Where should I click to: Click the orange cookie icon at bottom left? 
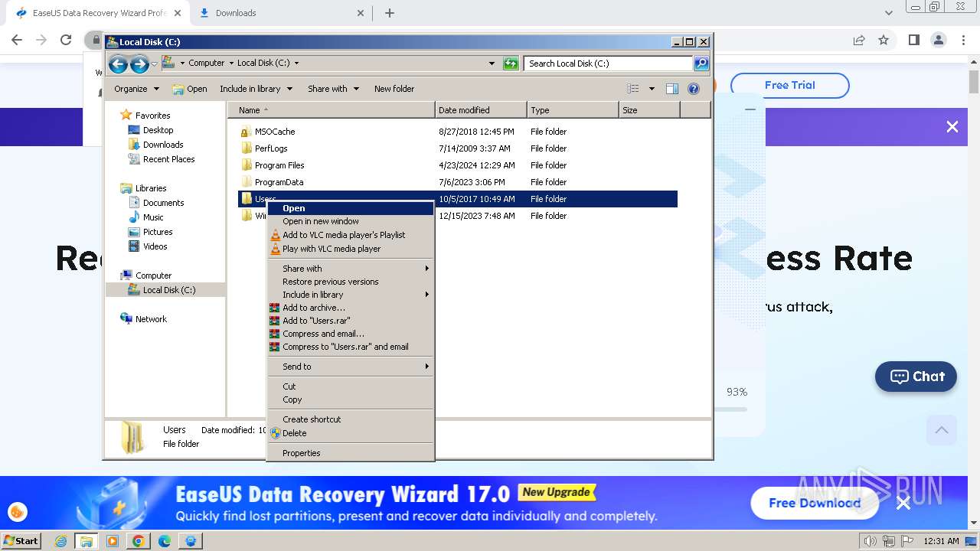17,511
